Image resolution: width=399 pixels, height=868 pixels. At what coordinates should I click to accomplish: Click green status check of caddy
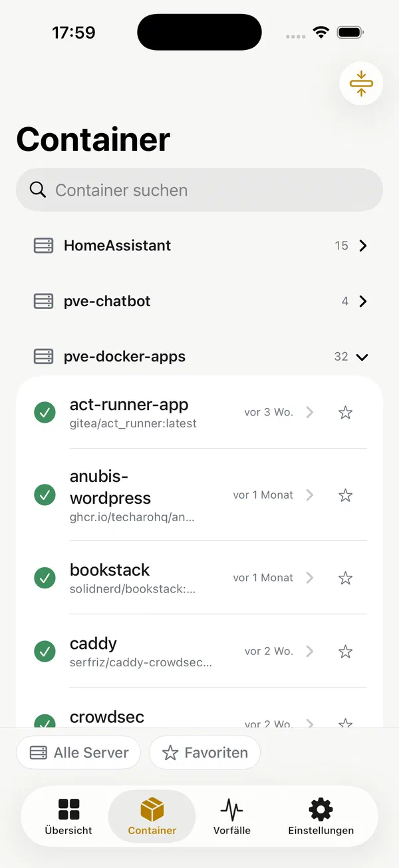(x=45, y=652)
